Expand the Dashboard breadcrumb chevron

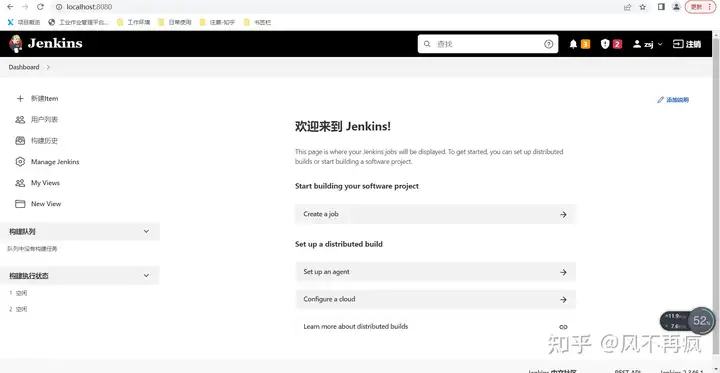pos(48,67)
